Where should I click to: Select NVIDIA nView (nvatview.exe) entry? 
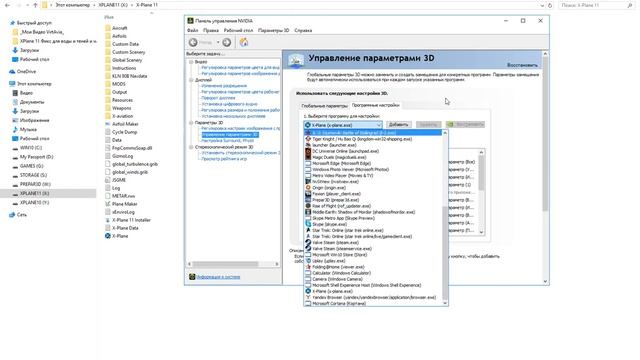[x=335, y=182]
